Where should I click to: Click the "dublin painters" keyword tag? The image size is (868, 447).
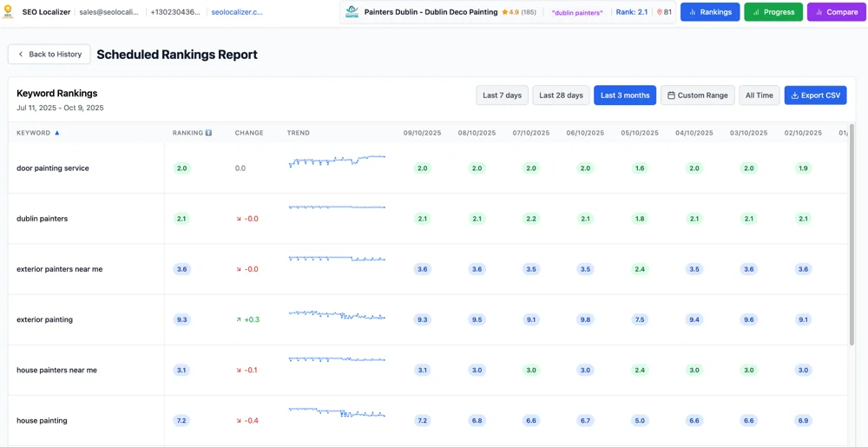(577, 12)
